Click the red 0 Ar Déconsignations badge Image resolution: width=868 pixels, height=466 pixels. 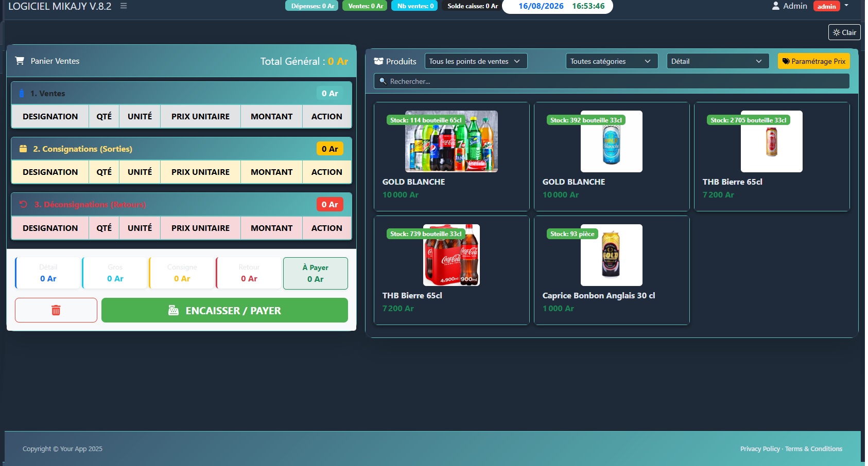(x=330, y=204)
